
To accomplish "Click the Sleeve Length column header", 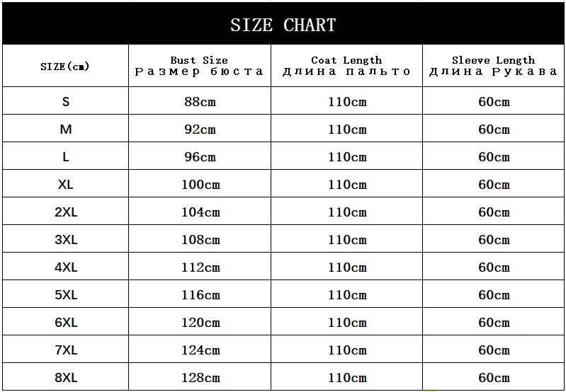I will coord(494,66).
